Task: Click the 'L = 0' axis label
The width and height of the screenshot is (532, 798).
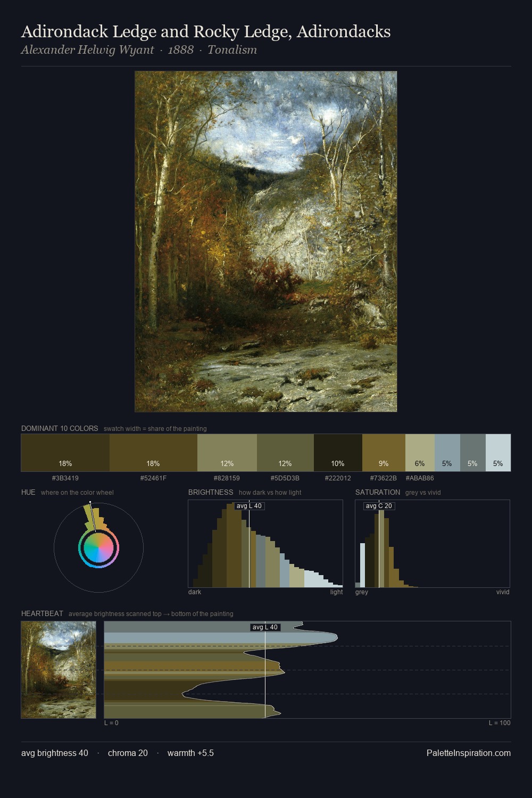Action: [111, 723]
